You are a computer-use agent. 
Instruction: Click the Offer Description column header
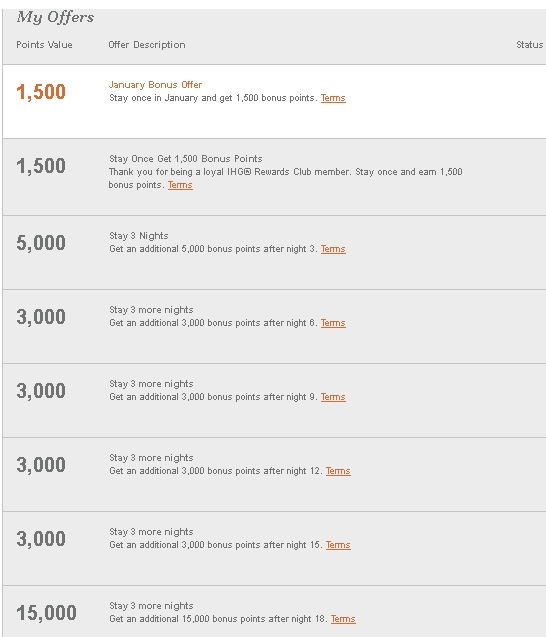147,45
